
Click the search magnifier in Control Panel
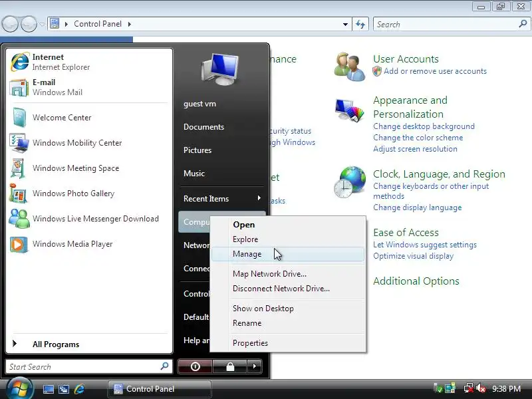(523, 24)
